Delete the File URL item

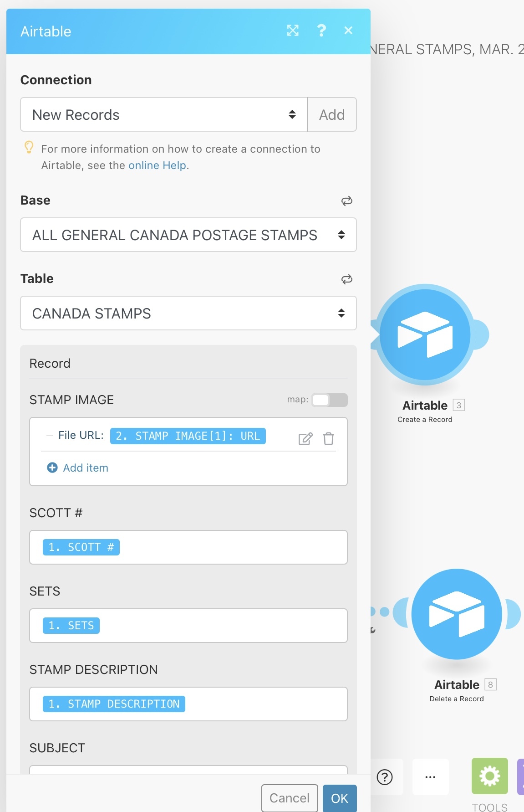(x=329, y=439)
